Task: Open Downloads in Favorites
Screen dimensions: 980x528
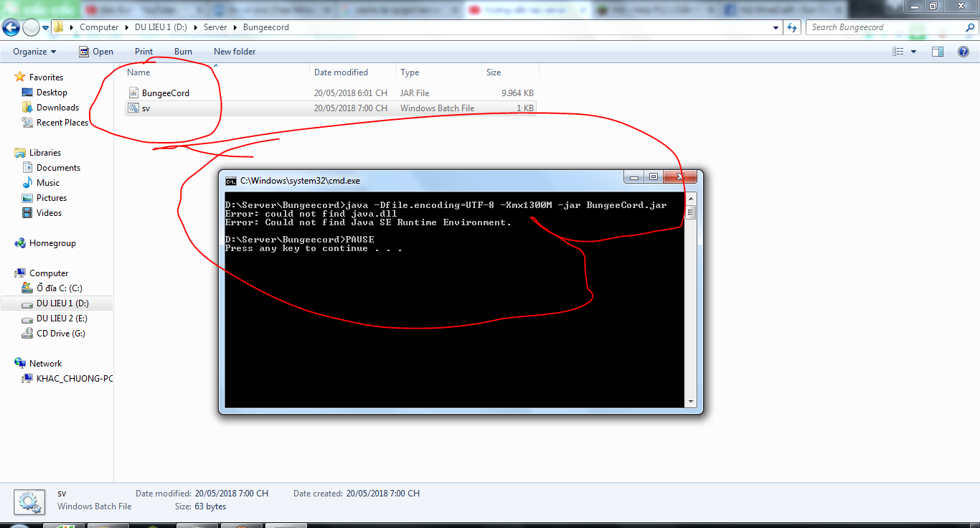Action: point(57,108)
